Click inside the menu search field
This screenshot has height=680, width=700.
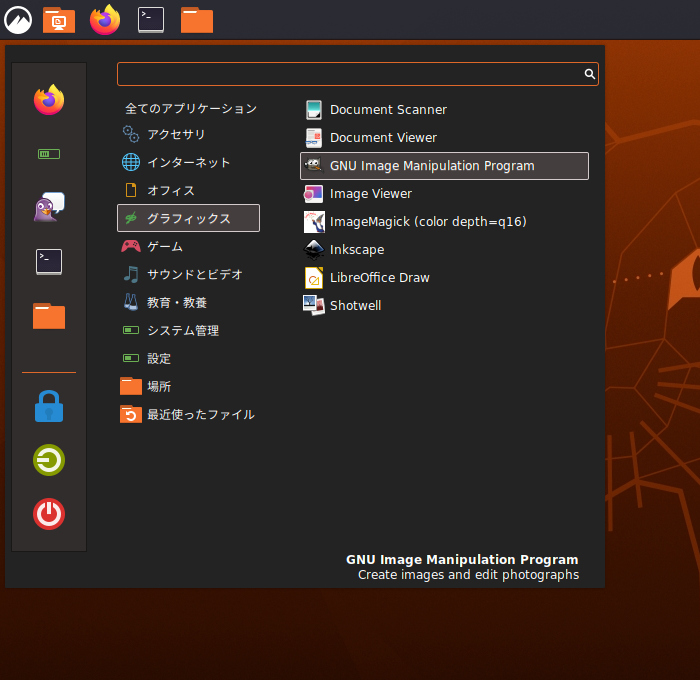pyautogui.click(x=358, y=74)
